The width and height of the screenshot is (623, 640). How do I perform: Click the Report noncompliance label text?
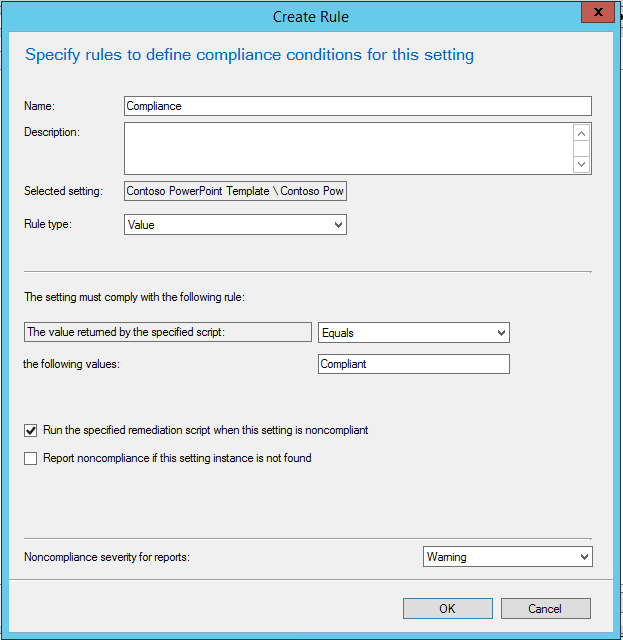[177, 459]
